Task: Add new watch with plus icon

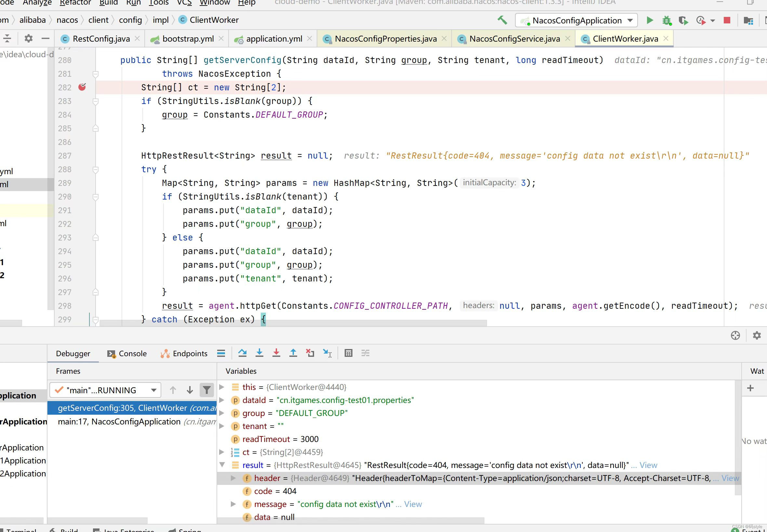Action: (x=750, y=388)
